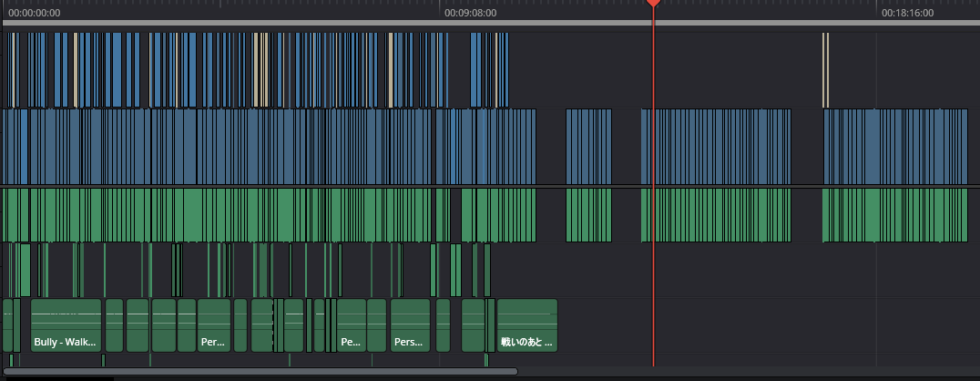Click the red playhead handle on ruler
The image size is (980, 381).
pos(653,3)
